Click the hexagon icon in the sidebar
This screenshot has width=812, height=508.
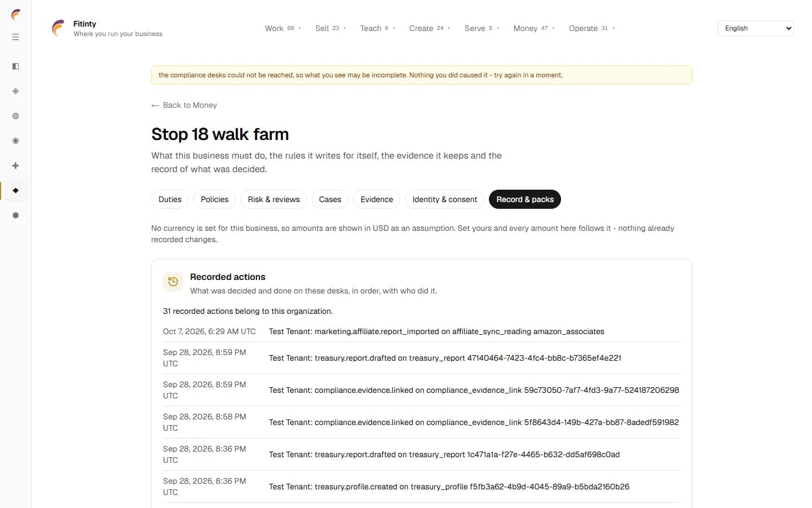coord(16,216)
